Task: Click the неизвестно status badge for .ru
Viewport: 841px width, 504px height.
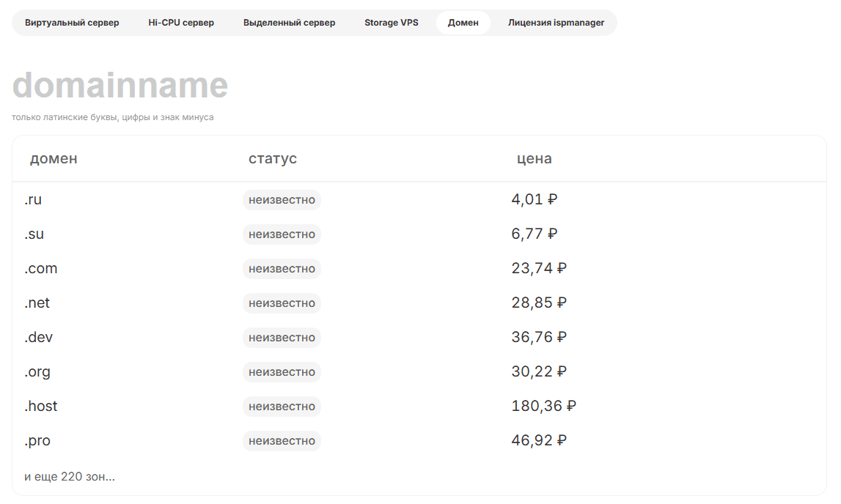Action: [282, 200]
